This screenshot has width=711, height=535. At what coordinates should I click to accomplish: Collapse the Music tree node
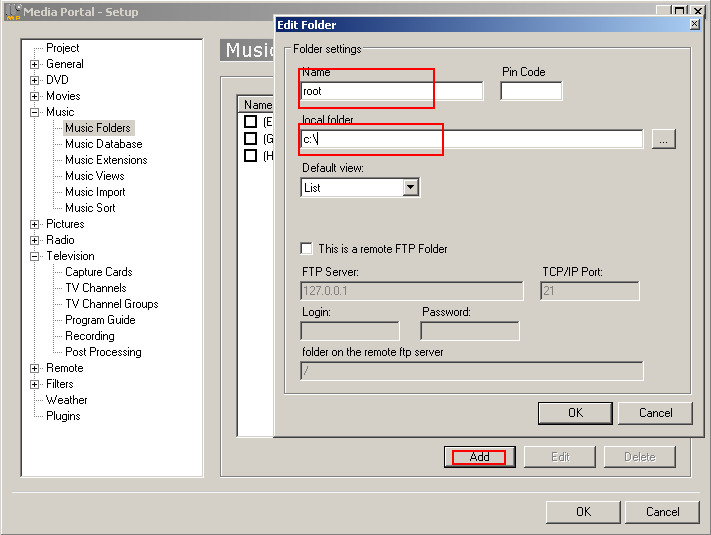pos(34,112)
